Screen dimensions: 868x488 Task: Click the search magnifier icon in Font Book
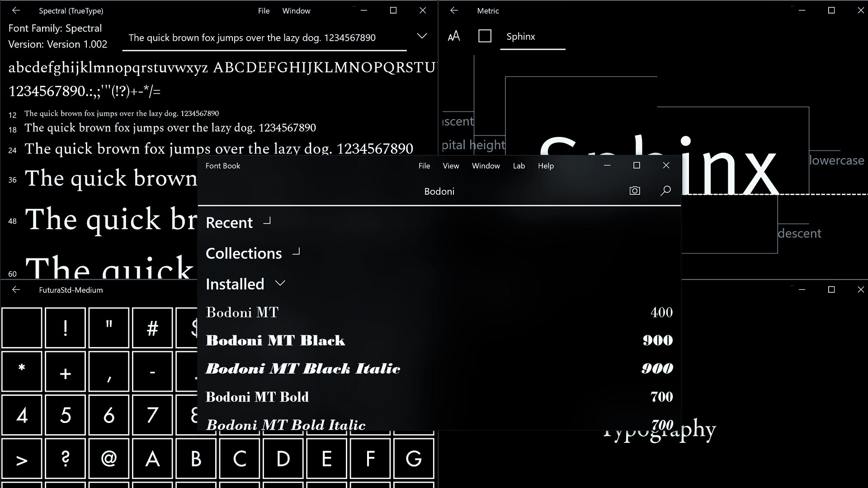(665, 191)
